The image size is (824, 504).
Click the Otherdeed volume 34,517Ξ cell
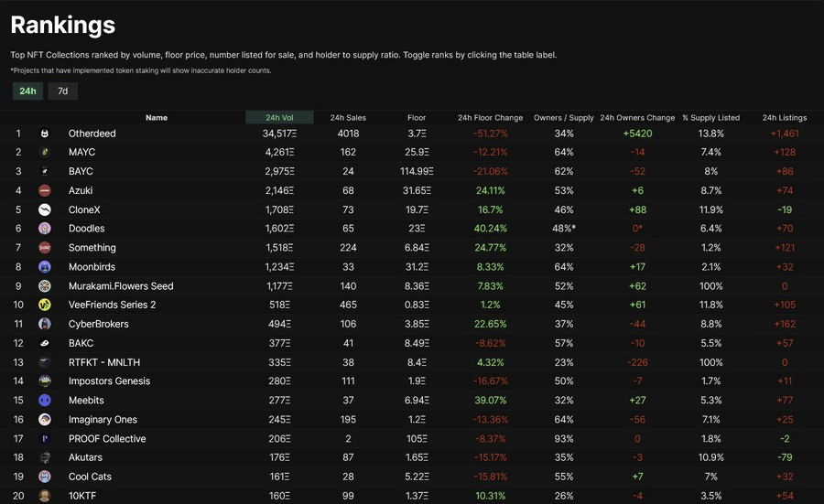click(279, 134)
